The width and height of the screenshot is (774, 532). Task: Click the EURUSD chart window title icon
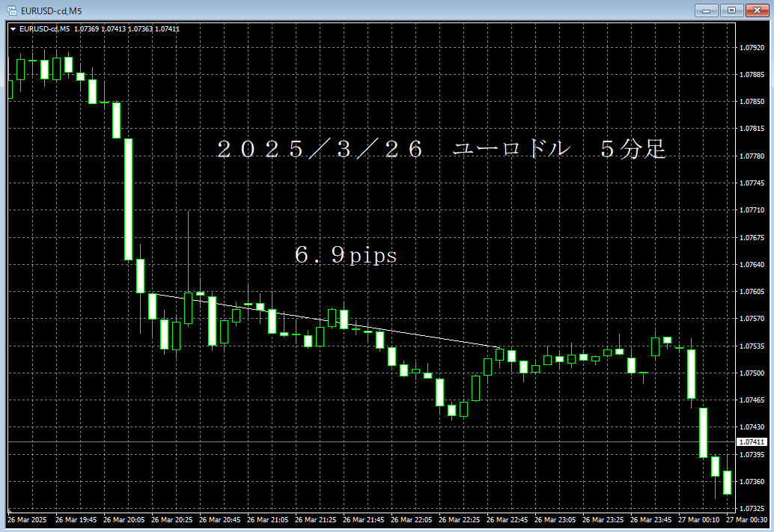pyautogui.click(x=11, y=10)
